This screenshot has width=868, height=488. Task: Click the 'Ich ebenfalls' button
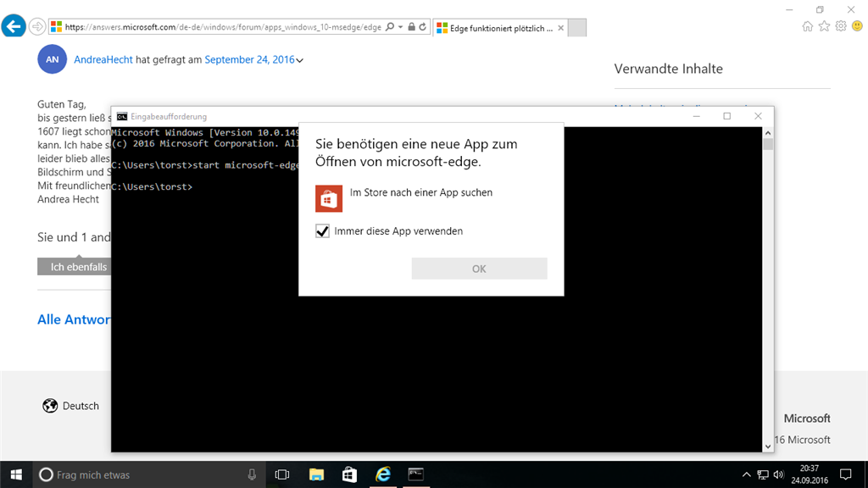[75, 267]
